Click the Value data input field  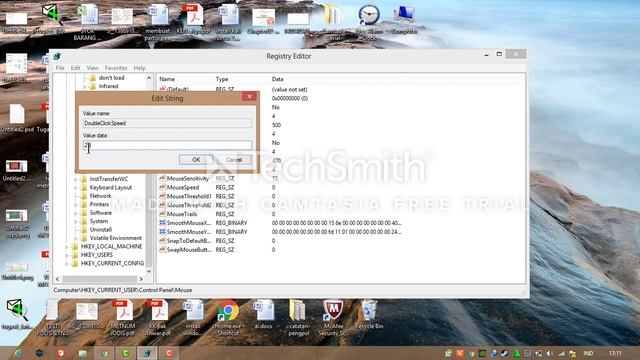tap(167, 145)
